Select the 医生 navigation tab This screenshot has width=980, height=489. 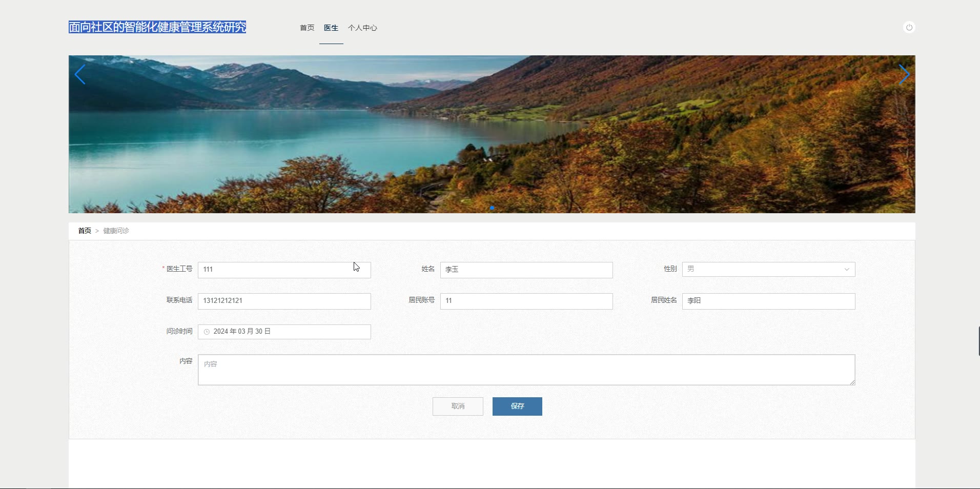[x=331, y=28]
